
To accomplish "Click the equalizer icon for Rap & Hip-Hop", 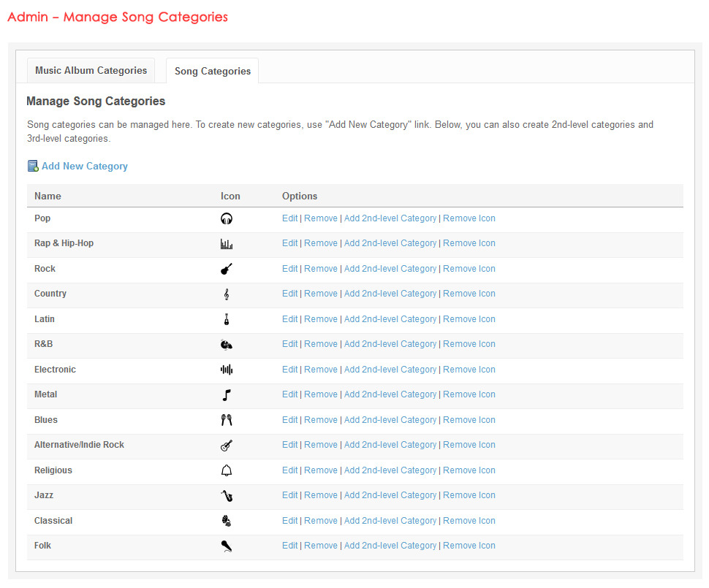I will coord(227,244).
